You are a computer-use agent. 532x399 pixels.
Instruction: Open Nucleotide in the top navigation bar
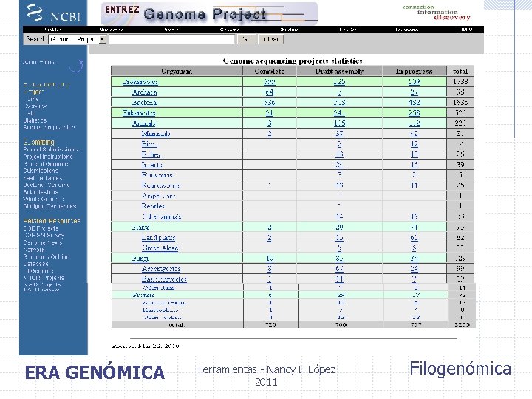(112, 30)
